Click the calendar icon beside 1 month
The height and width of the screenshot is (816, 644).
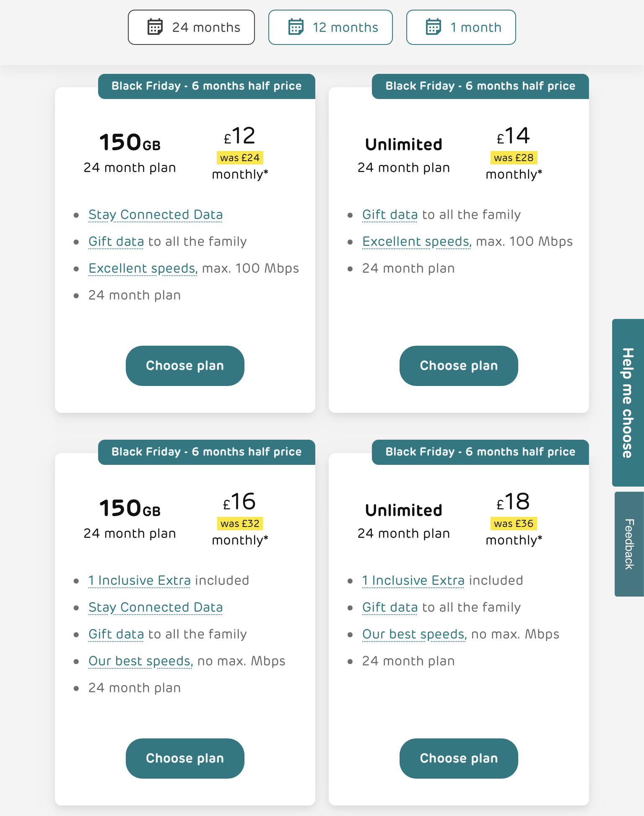coord(433,27)
